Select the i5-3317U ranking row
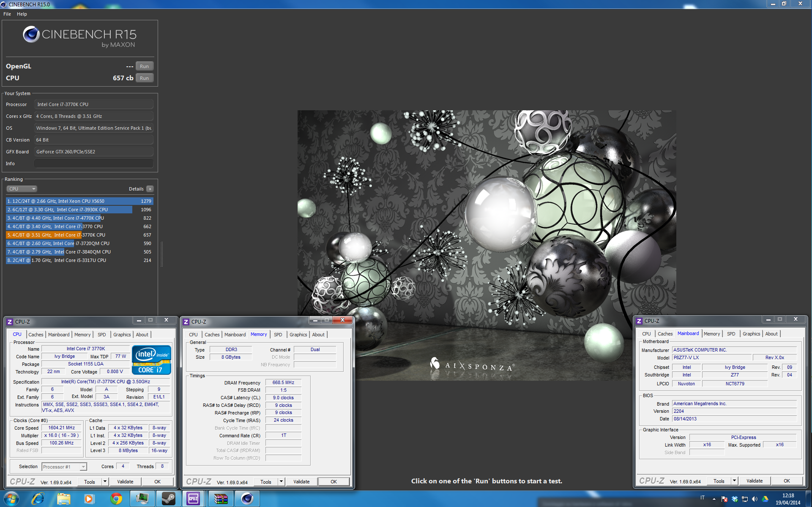812x507 pixels. (x=79, y=260)
